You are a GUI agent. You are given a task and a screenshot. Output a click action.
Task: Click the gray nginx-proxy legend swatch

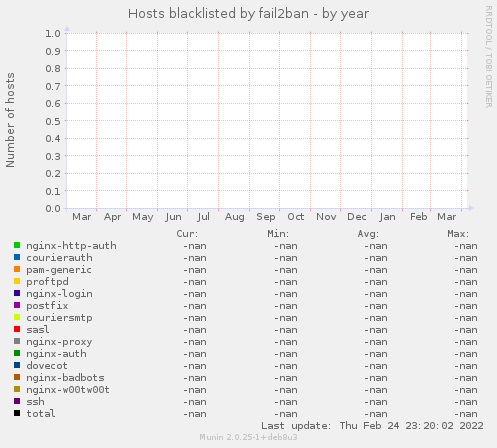point(17,341)
